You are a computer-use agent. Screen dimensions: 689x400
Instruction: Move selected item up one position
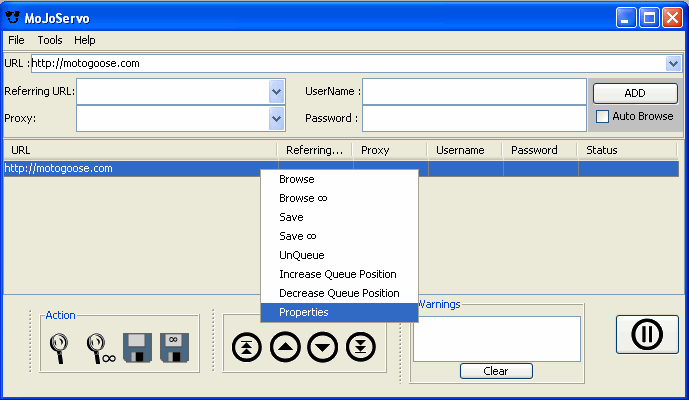click(284, 347)
